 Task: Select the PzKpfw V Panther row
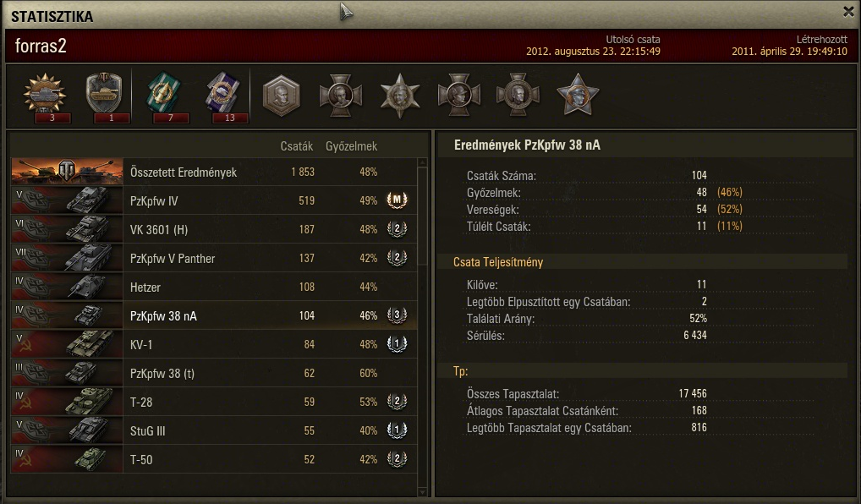coord(214,258)
